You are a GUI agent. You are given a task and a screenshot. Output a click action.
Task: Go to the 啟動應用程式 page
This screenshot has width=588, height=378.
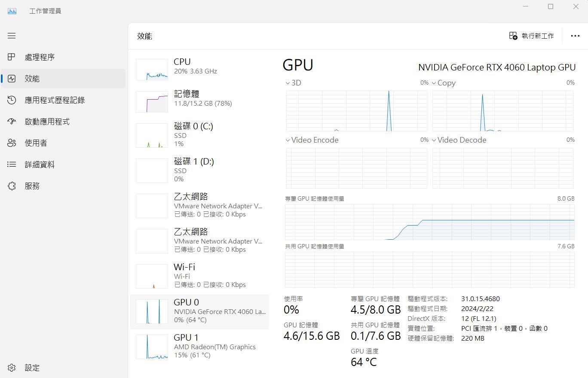point(63,122)
